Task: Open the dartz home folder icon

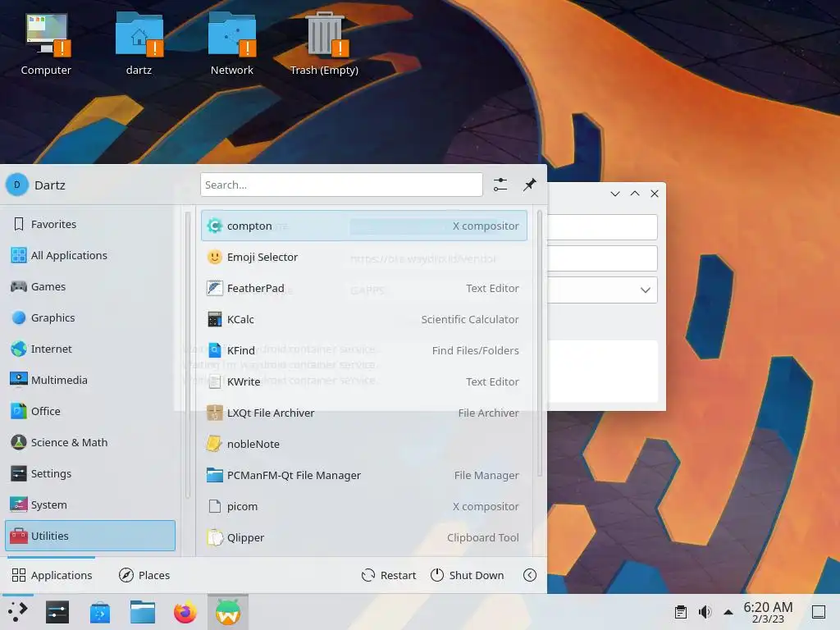Action: (139, 44)
